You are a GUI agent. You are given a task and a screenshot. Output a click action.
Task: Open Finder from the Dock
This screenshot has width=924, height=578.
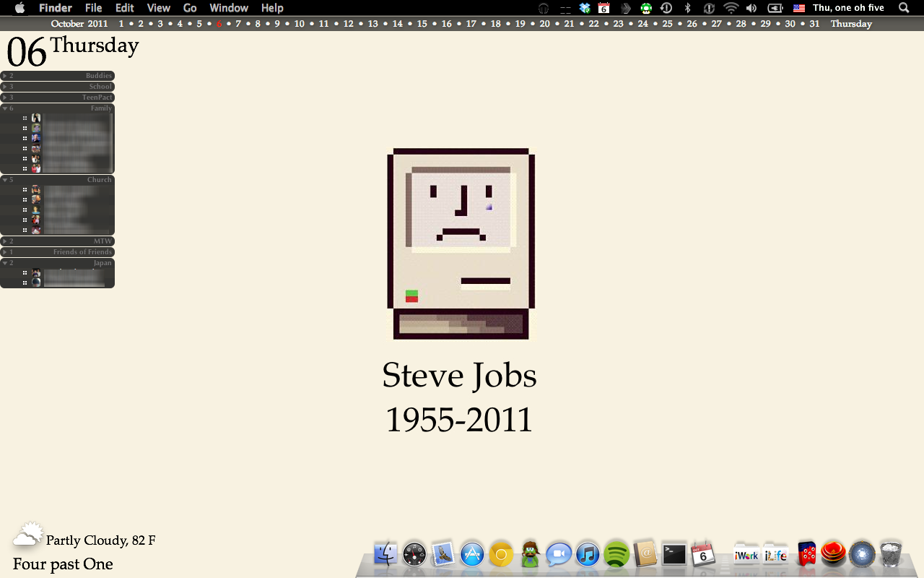[386, 555]
